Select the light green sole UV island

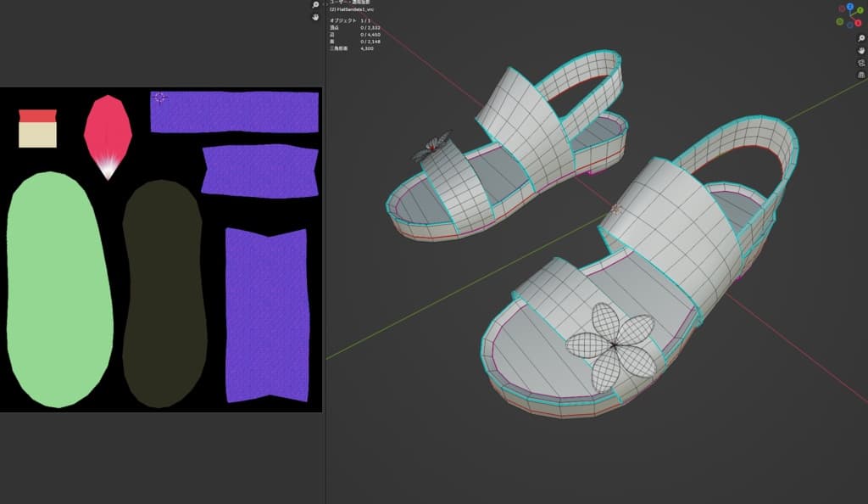pos(59,288)
